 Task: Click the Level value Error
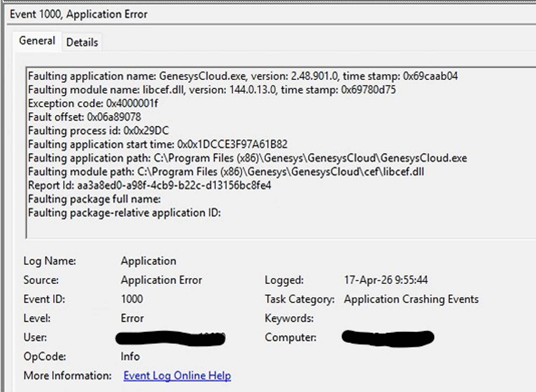(132, 318)
